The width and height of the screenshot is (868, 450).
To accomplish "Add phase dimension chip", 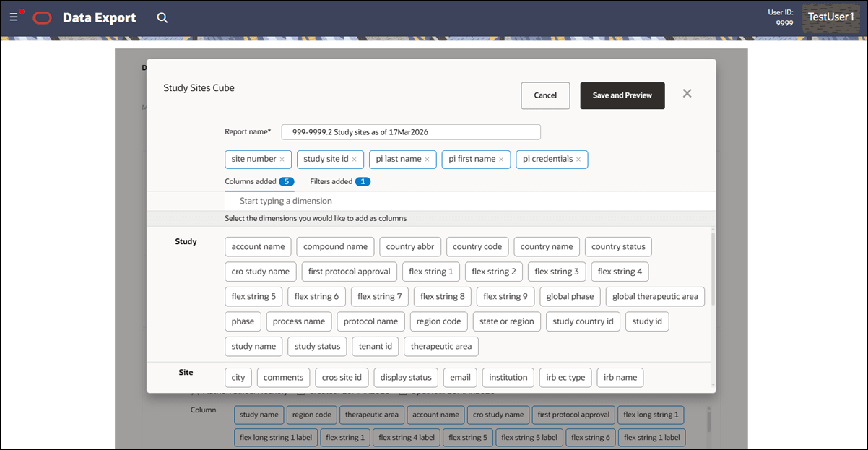I will pos(243,321).
